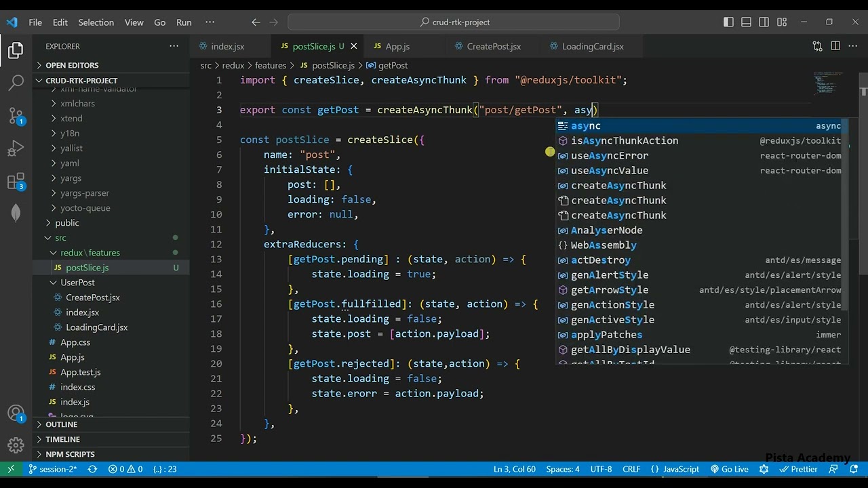Click Prettier in status bar
868x488 pixels.
point(798,469)
